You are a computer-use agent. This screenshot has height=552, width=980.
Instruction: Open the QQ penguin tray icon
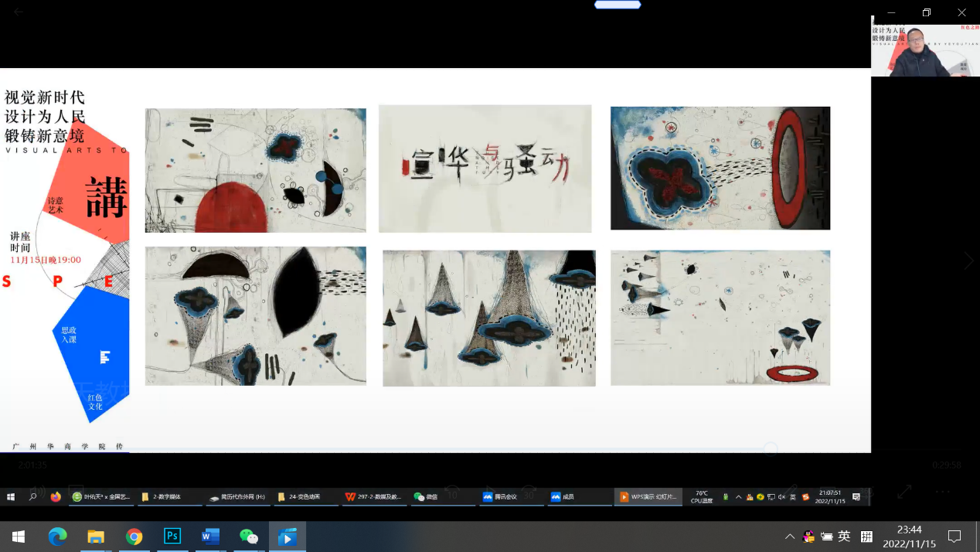point(808,537)
